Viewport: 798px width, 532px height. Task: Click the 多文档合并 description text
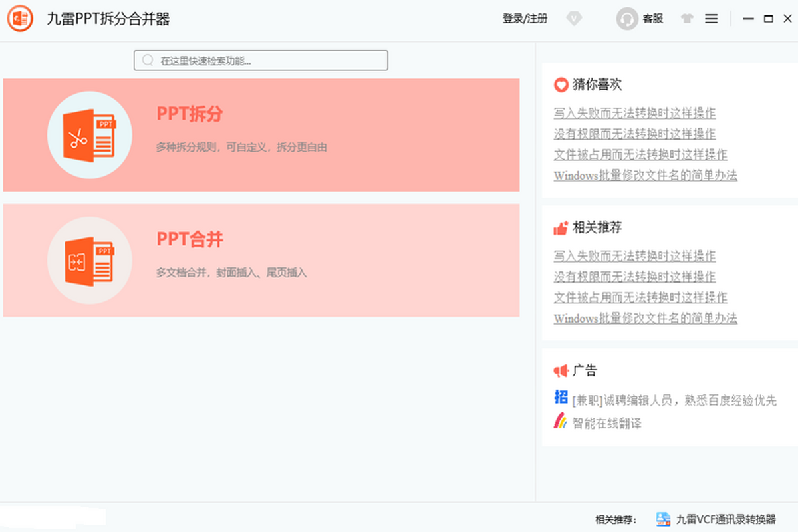(231, 272)
